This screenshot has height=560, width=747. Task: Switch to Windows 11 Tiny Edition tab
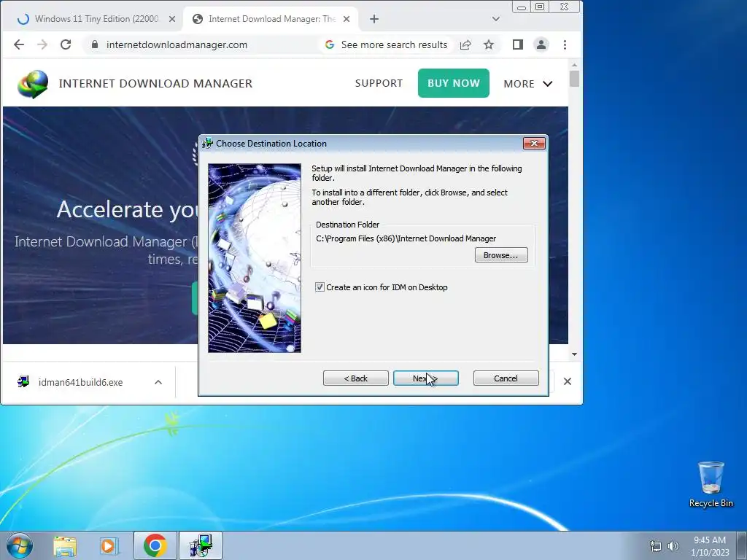coord(97,19)
